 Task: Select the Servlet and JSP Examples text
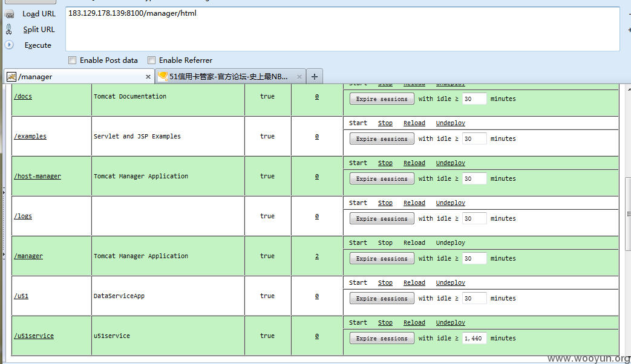click(x=137, y=137)
